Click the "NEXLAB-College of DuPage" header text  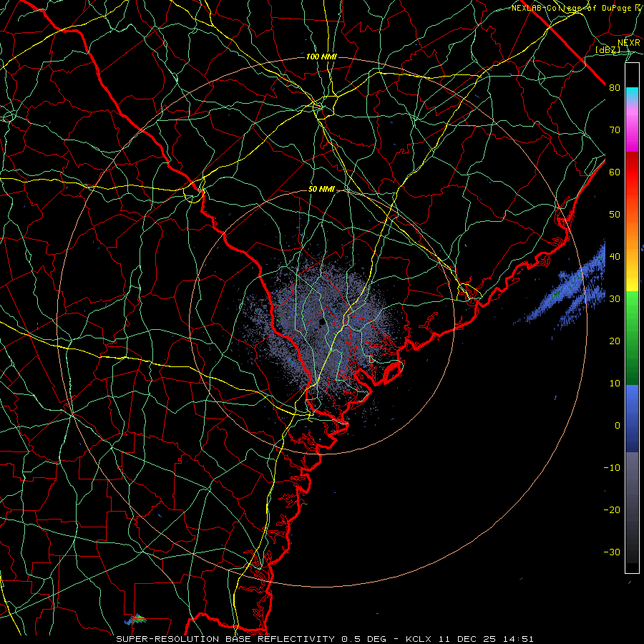(573, 8)
